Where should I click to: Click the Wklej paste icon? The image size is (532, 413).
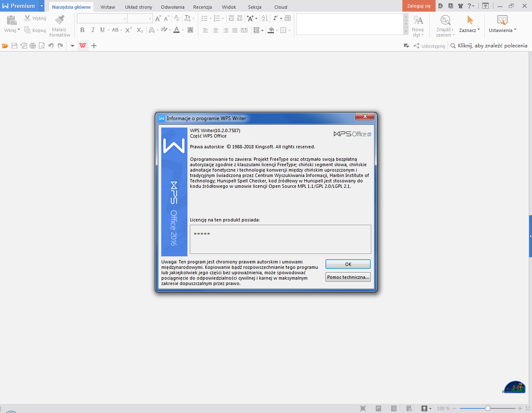11,20
